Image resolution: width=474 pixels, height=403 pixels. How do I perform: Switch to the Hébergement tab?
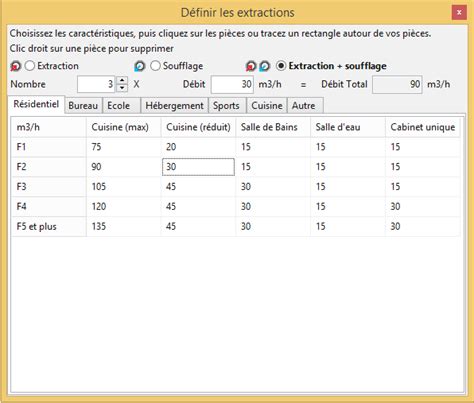coord(175,105)
